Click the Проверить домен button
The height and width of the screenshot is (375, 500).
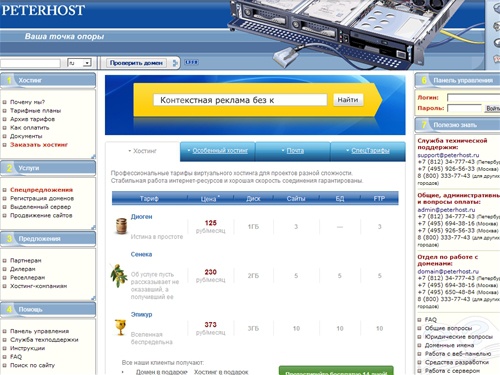(136, 63)
